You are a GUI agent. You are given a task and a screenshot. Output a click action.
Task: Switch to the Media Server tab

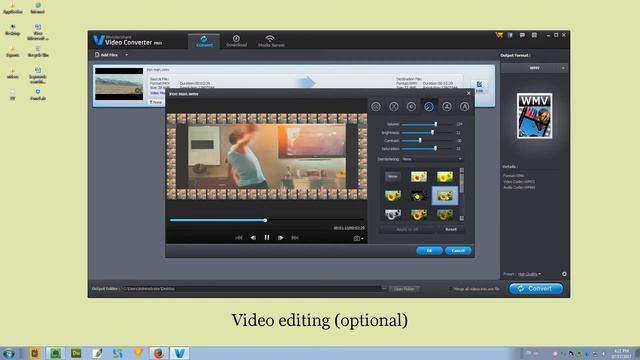tap(271, 41)
